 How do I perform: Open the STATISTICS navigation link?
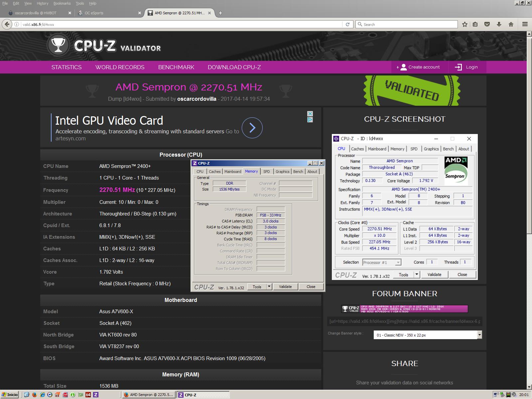[x=66, y=67]
